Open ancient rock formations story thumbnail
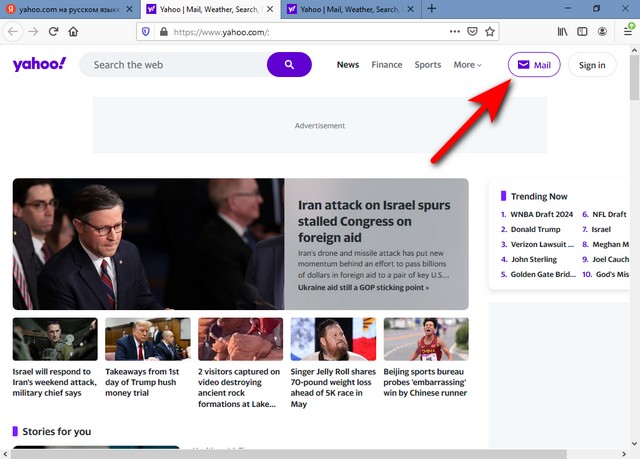The height and width of the screenshot is (459, 640). (240, 339)
